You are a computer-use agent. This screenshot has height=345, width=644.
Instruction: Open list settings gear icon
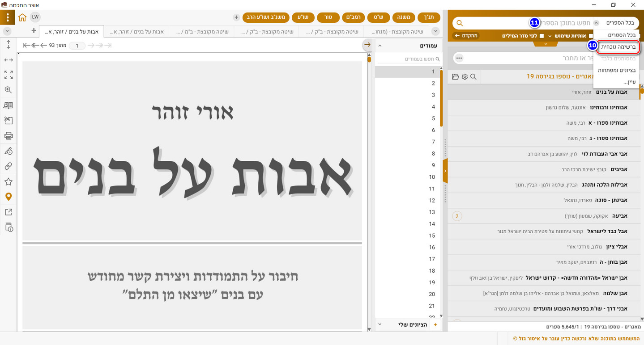tap(465, 77)
